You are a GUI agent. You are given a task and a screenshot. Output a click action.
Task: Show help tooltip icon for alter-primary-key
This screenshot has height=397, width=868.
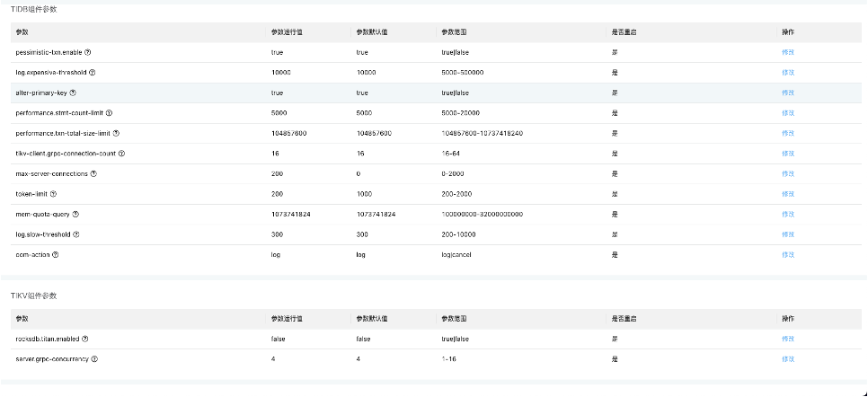coord(73,93)
